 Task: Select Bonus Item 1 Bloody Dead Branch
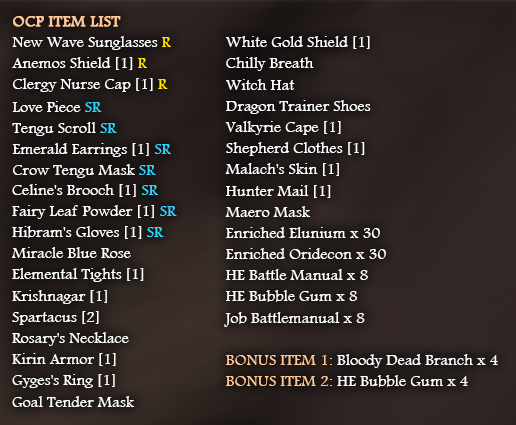[x=362, y=360]
